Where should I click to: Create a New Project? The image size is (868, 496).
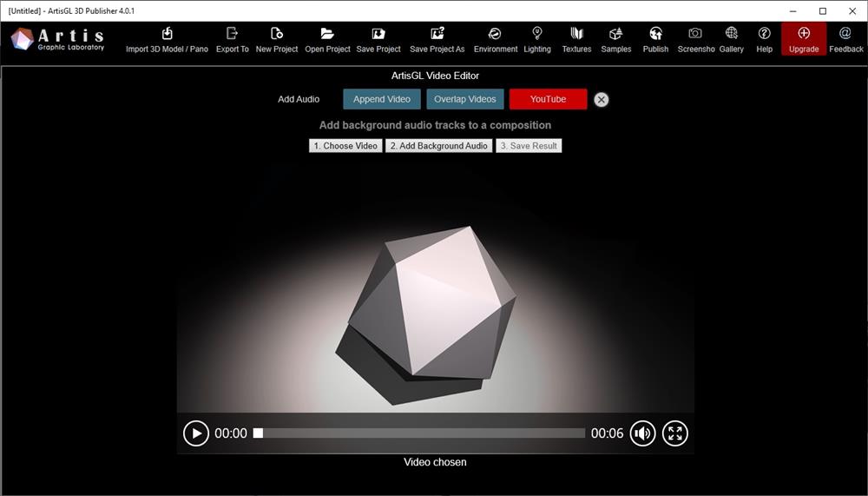(277, 40)
